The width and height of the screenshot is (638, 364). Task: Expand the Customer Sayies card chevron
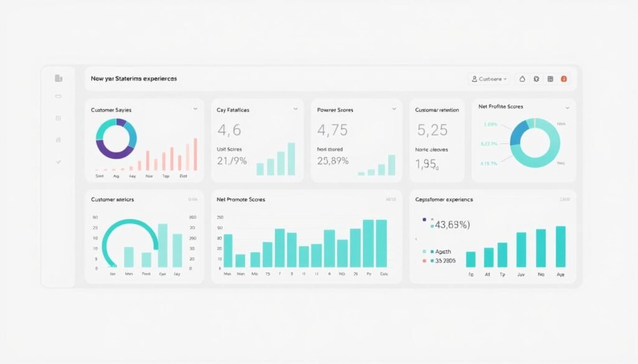pyautogui.click(x=195, y=109)
